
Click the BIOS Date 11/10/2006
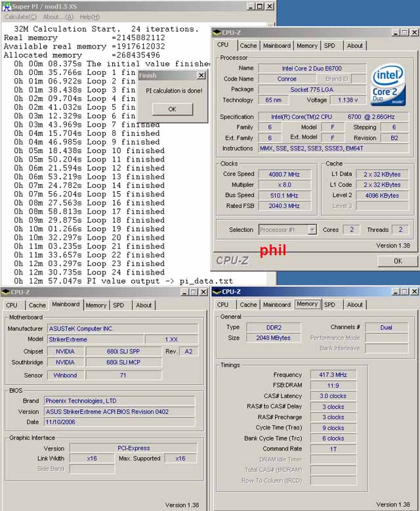[119, 422]
